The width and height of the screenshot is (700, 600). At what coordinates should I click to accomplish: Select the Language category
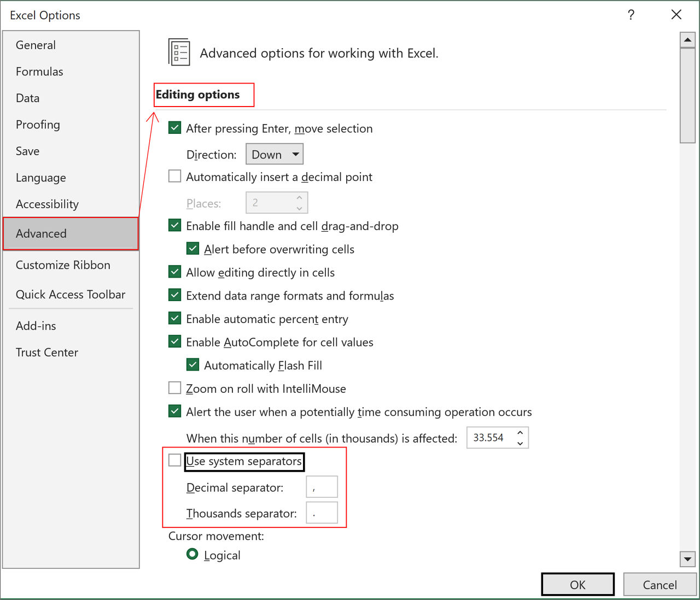click(40, 178)
